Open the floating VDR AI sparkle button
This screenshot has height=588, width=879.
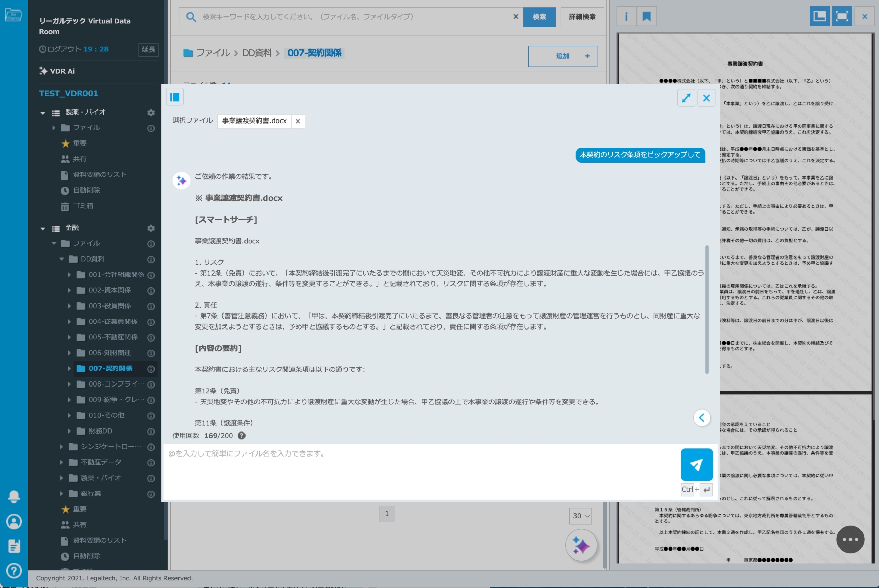pyautogui.click(x=581, y=545)
